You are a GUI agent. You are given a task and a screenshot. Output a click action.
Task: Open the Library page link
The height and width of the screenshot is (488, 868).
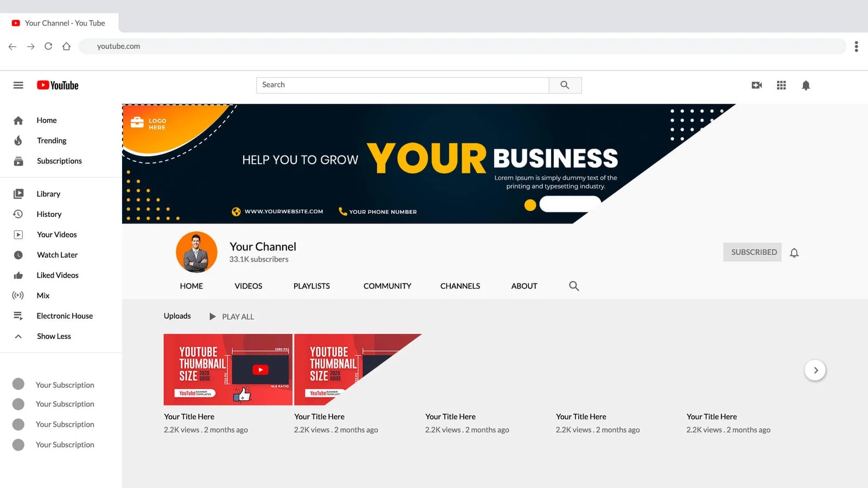point(48,193)
